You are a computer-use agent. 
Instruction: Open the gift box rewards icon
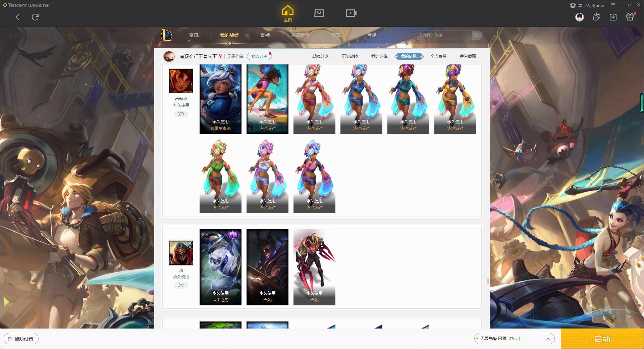tap(630, 17)
